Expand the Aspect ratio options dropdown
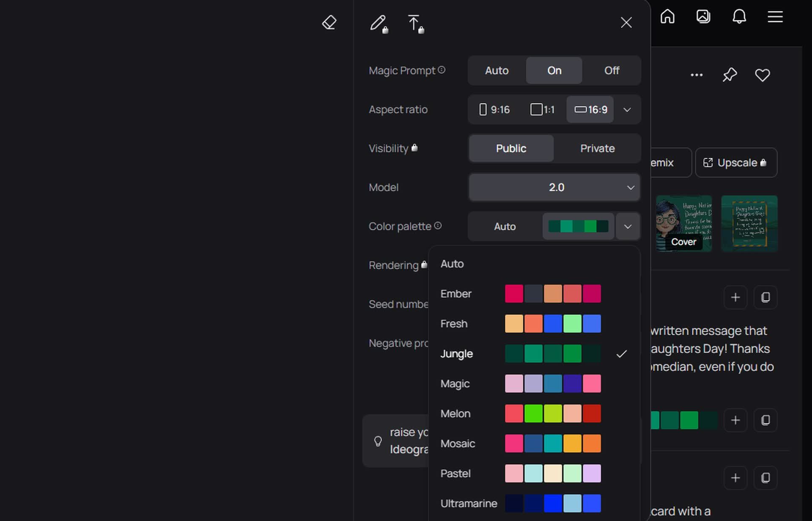Viewport: 812px width, 521px height. point(627,110)
